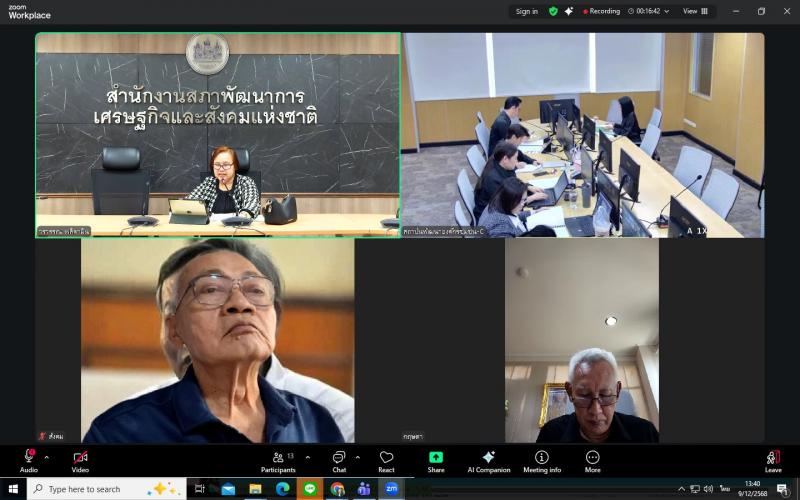Open the Chat panel
The width and height of the screenshot is (800, 500).
(339, 462)
